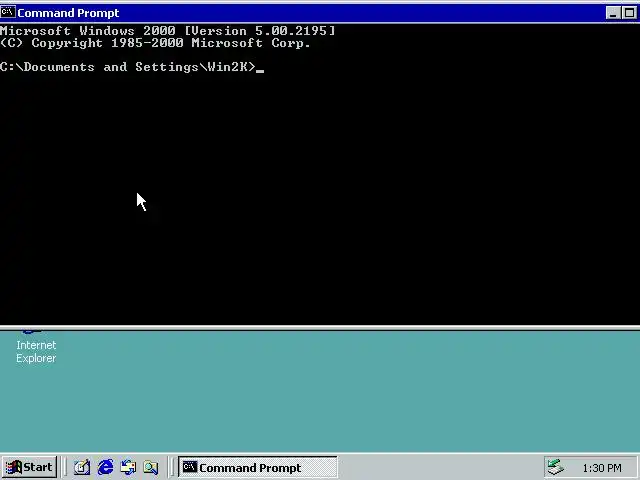
Task: Click the Microsoft Windows 2000 version line
Action: click(x=167, y=31)
